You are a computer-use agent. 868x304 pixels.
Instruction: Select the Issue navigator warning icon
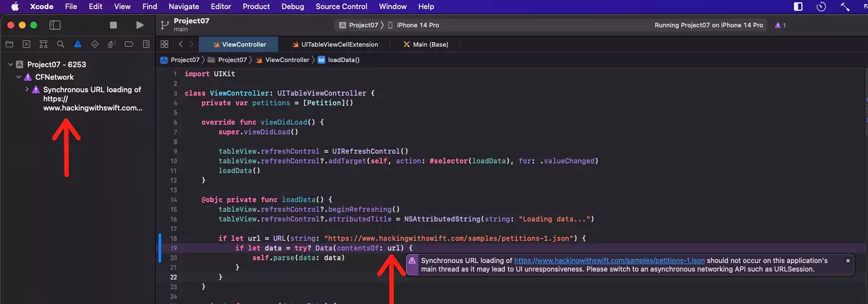pos(78,44)
